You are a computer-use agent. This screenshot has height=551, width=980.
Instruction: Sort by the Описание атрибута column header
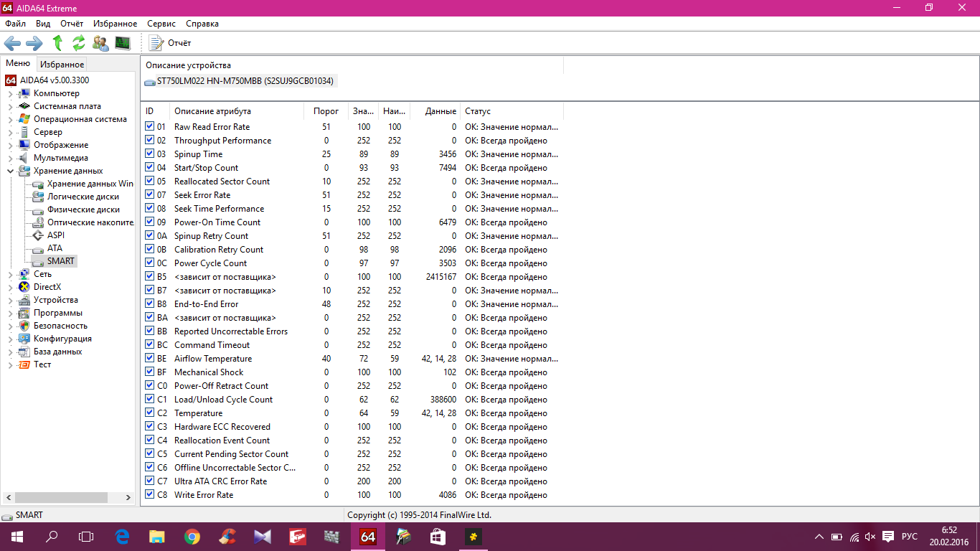click(237, 111)
